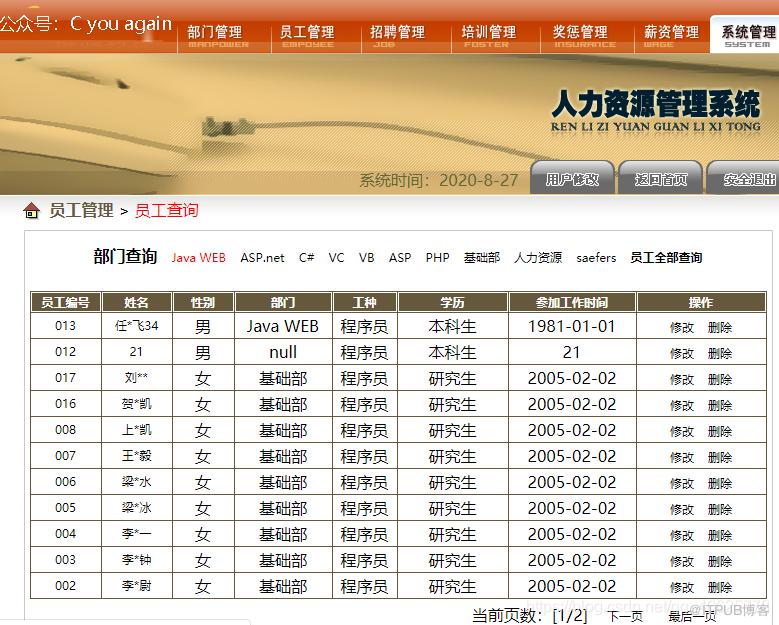Click name cell 刘**
The image size is (779, 625).
pyautogui.click(x=137, y=378)
